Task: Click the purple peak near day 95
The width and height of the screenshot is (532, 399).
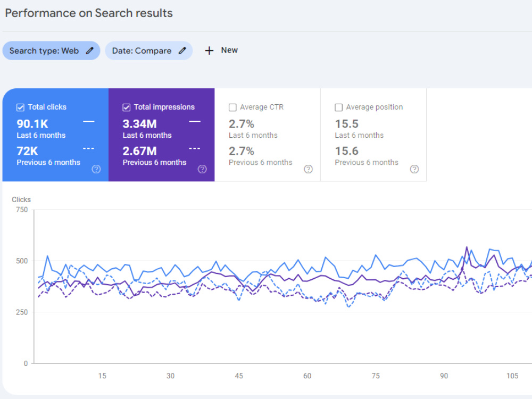Action: pos(467,247)
